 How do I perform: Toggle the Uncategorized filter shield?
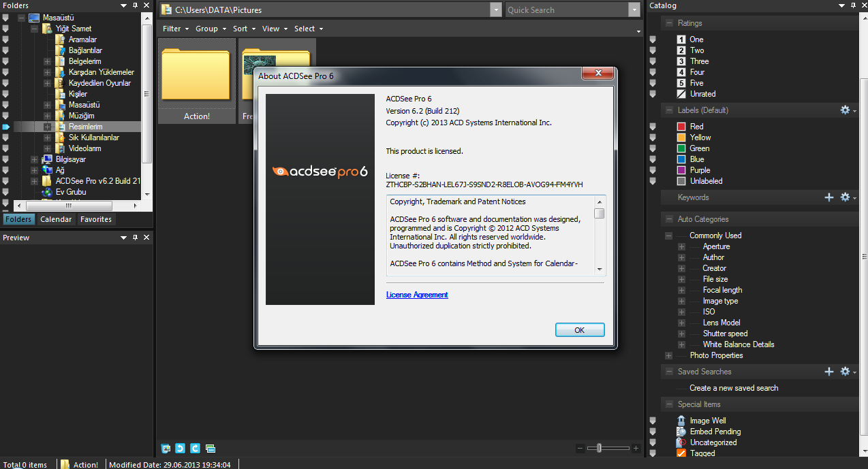coord(653,442)
